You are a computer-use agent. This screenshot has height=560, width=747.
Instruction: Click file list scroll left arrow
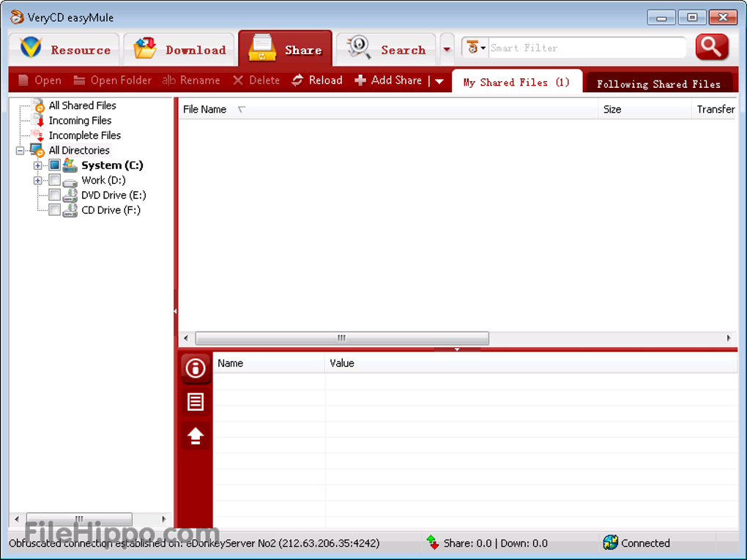click(186, 338)
